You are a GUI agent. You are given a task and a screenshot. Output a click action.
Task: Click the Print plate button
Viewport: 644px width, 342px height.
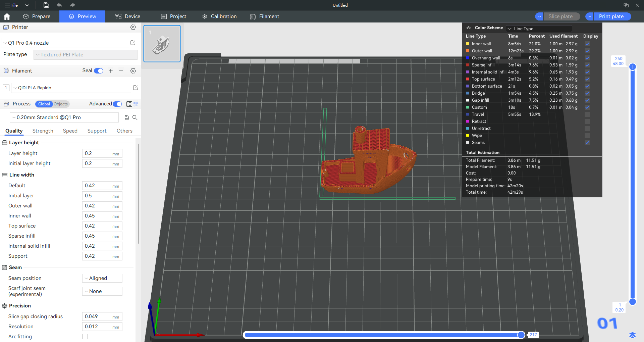[x=611, y=16]
